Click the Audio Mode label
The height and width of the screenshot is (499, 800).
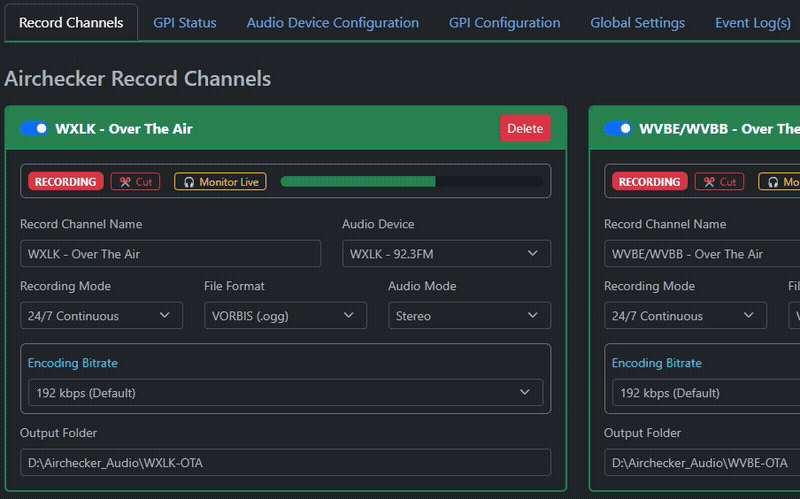point(422,286)
